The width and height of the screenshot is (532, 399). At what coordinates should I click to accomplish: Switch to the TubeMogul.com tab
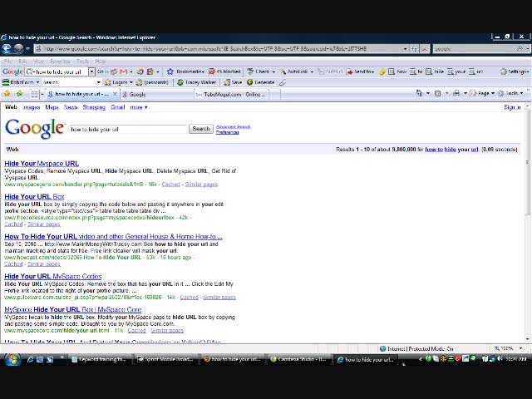coord(231,94)
